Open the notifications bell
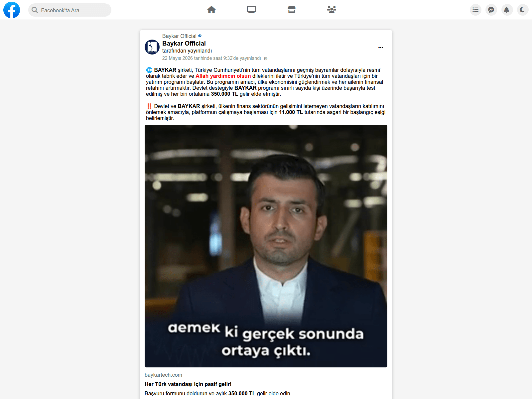The image size is (532, 399). pos(507,10)
